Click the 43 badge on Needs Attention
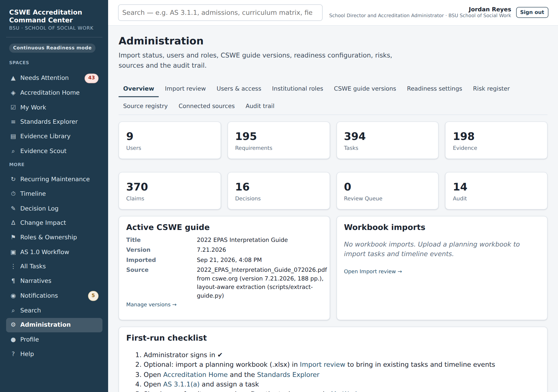558x392 pixels. point(91,78)
